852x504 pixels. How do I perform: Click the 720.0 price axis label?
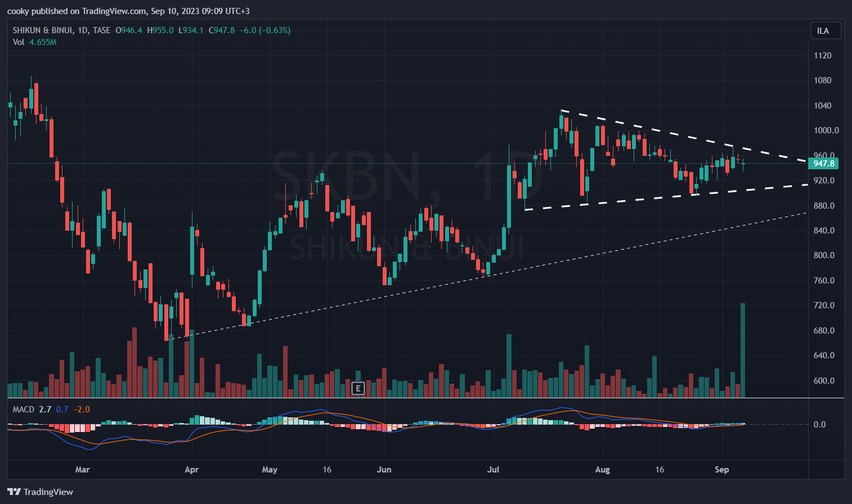point(824,305)
